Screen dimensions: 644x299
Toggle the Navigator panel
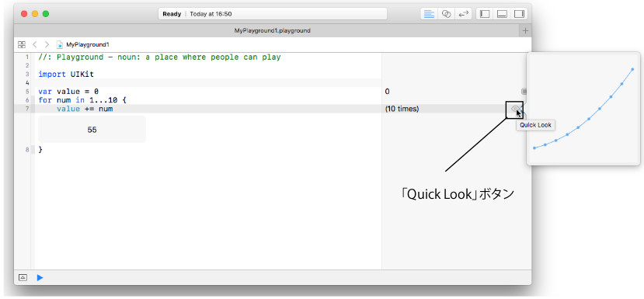click(485, 14)
